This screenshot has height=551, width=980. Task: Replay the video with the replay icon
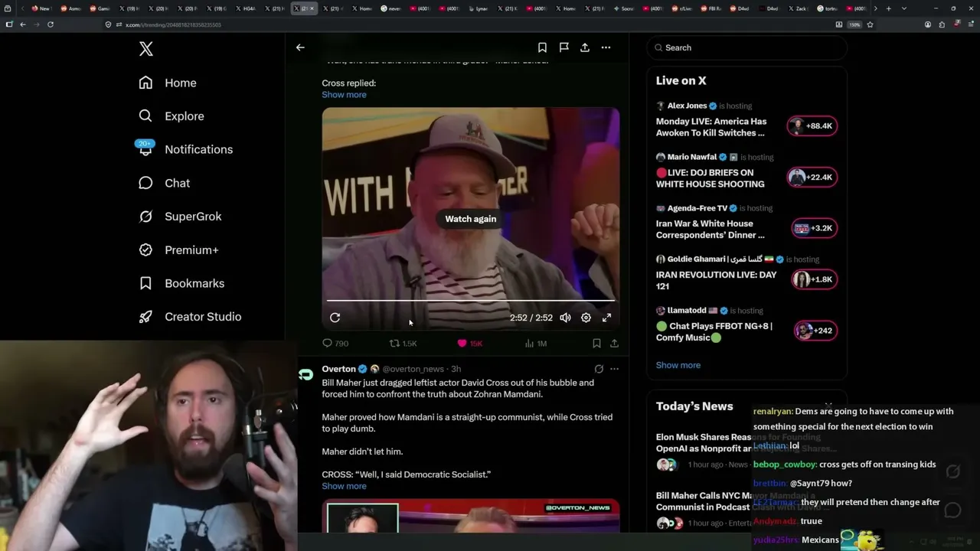[x=335, y=318]
